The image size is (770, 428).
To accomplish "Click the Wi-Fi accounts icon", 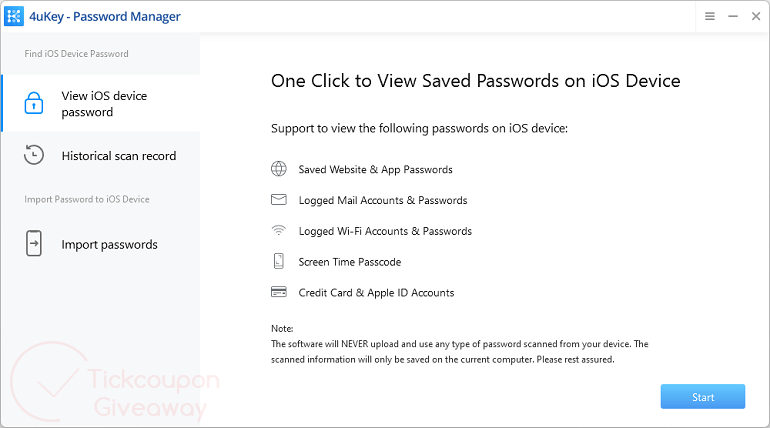I will [279, 231].
